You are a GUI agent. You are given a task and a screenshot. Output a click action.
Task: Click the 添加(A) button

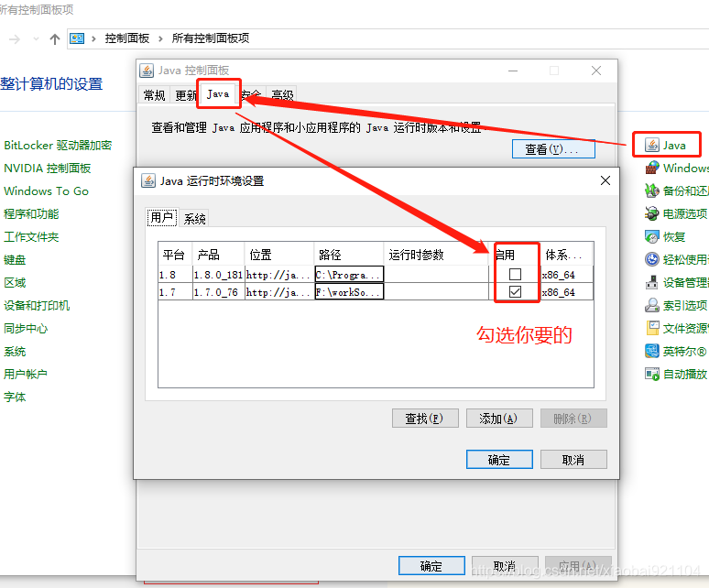click(499, 419)
